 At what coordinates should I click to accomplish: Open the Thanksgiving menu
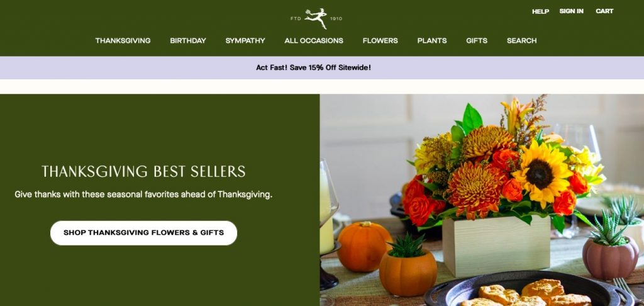point(123,41)
